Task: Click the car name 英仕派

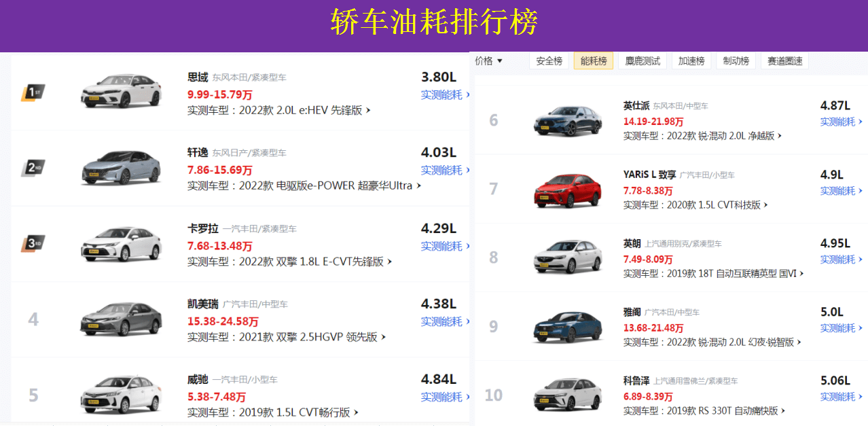Action: pos(636,106)
